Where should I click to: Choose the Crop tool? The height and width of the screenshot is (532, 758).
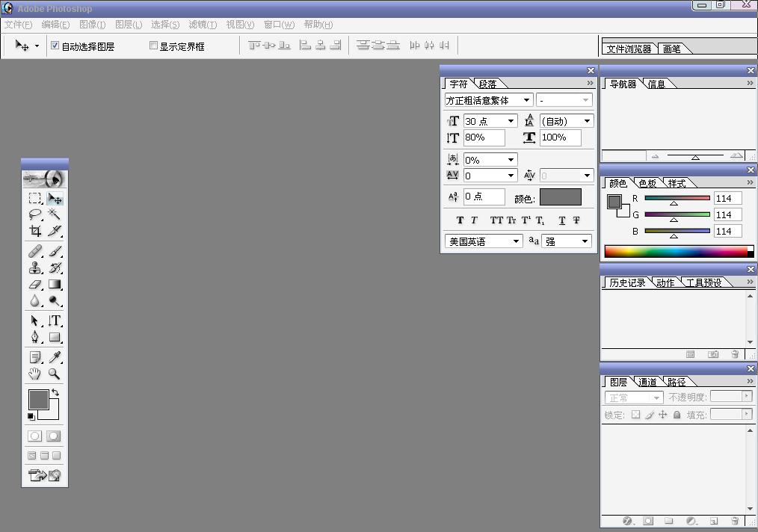tap(35, 230)
